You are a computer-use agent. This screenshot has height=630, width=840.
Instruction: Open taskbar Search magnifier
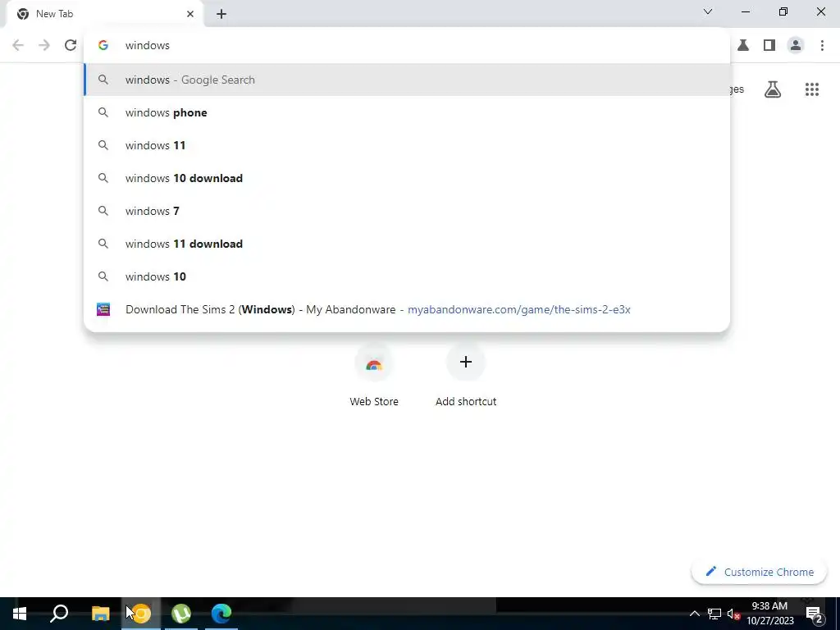point(59,614)
